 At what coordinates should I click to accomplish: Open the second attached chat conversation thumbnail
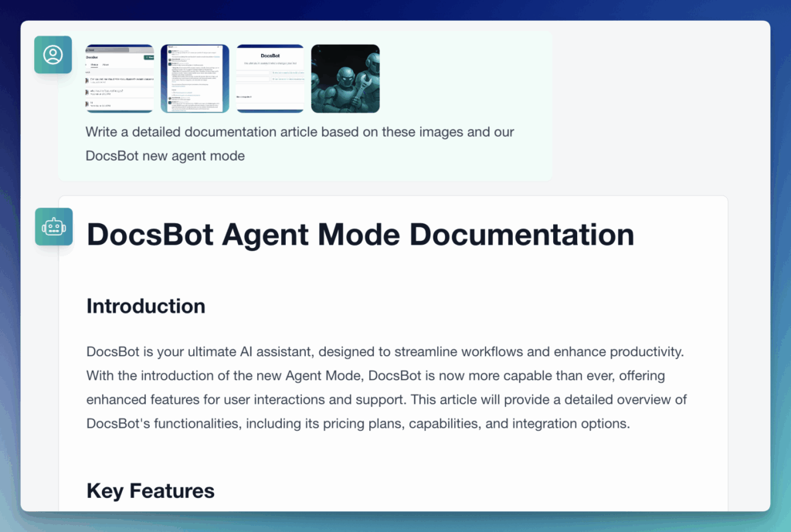point(195,79)
